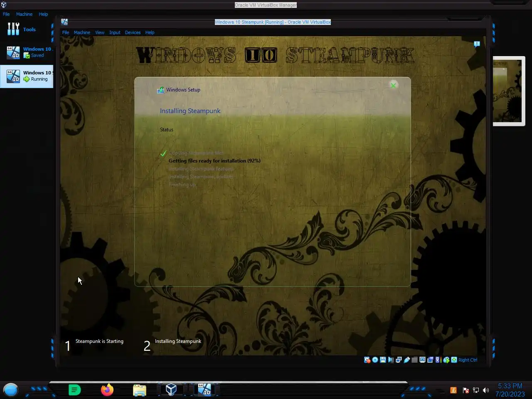The height and width of the screenshot is (399, 532).
Task: Click the Start orb on the taskbar
Action: pos(11,390)
